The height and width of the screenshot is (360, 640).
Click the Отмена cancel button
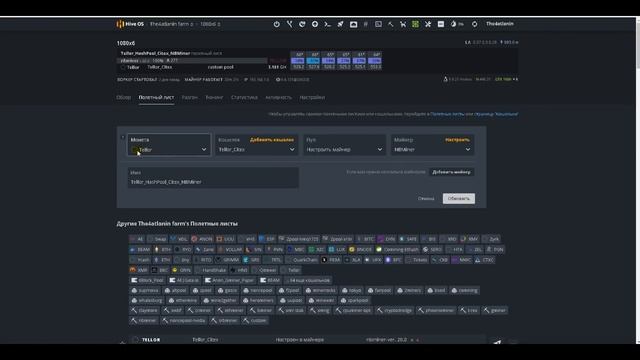426,198
